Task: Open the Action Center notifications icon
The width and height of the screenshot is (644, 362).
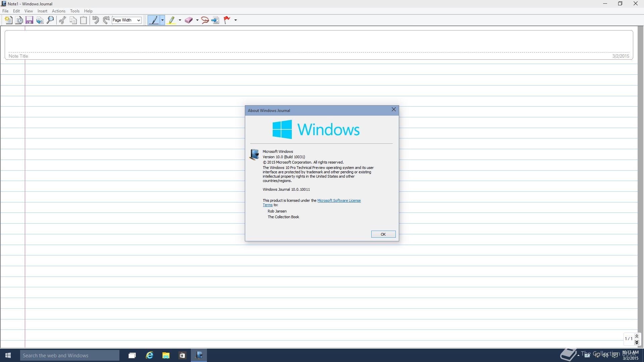Action: (615, 356)
